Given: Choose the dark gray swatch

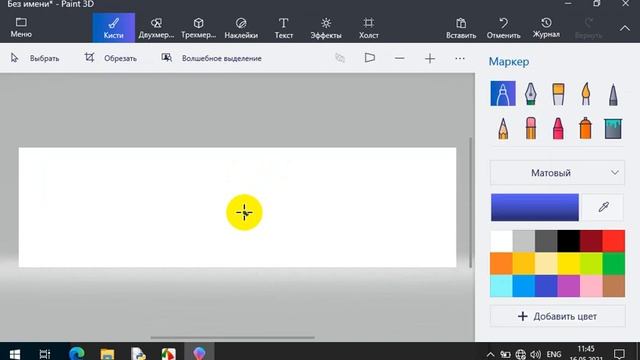Looking at the screenshot, I should click(546, 241).
